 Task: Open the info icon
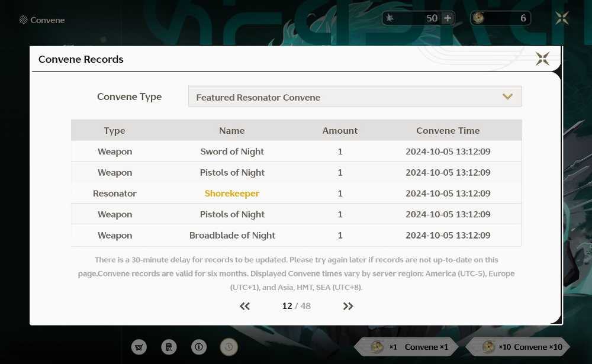[x=198, y=347]
